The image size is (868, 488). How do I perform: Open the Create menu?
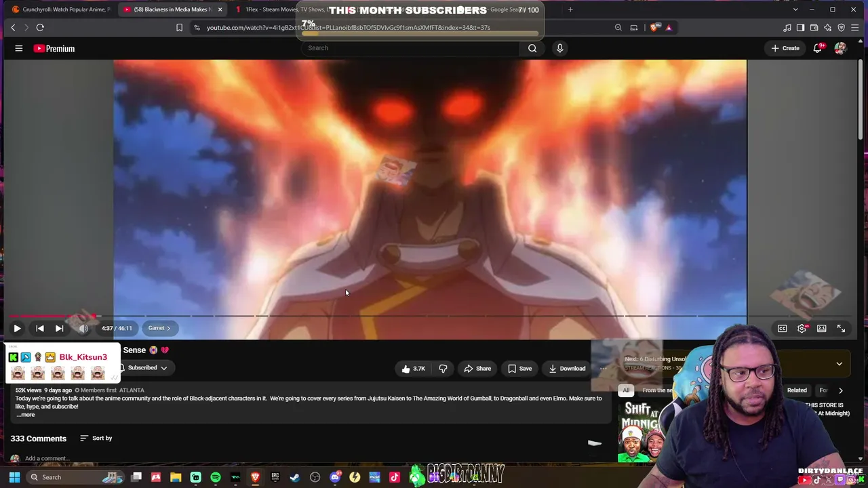[785, 48]
